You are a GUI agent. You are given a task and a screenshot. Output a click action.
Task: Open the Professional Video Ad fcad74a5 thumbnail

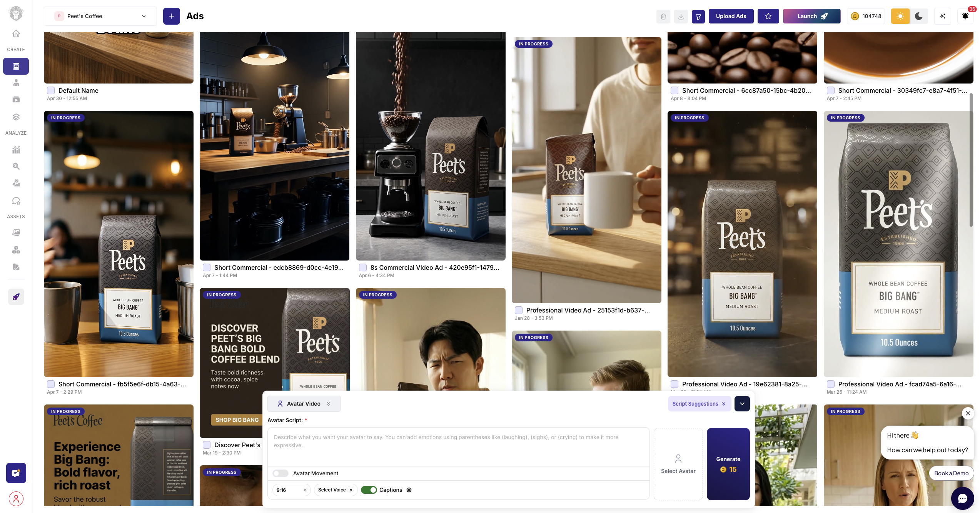pos(898,244)
